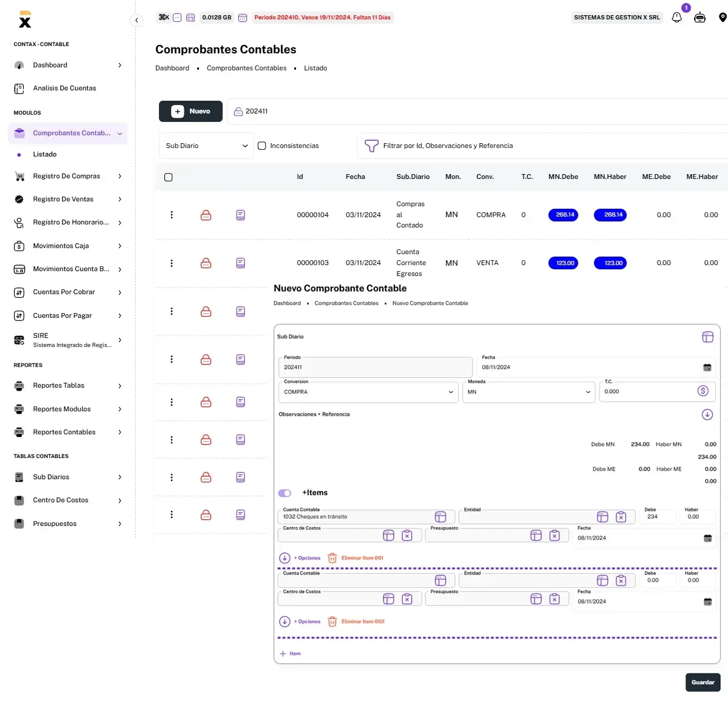The height and width of the screenshot is (728, 728).
Task: Click the Nuevo button
Action: tap(190, 111)
